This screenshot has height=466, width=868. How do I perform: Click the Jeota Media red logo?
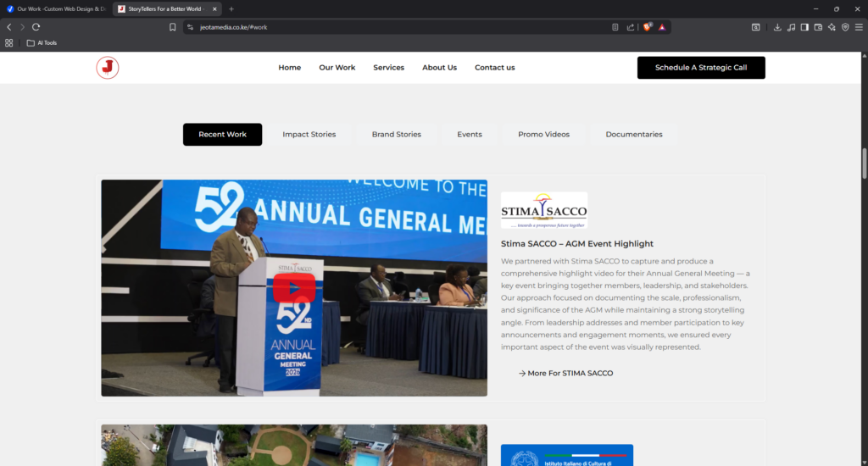point(108,68)
